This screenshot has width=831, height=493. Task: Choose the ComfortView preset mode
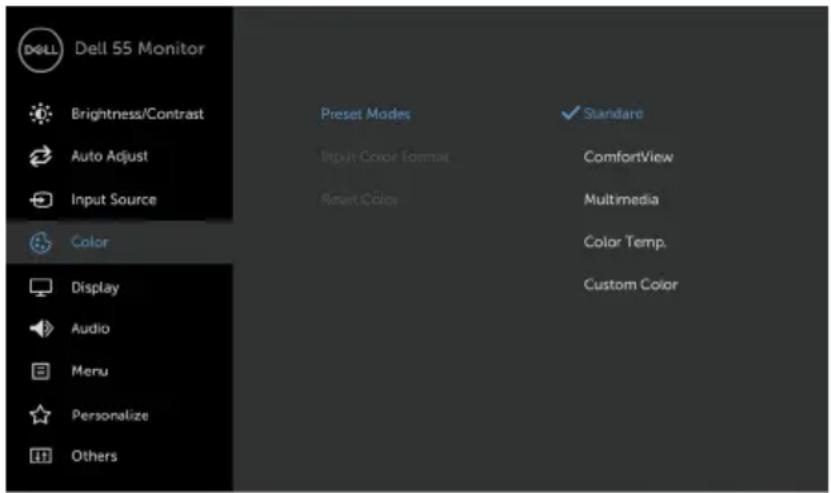629,157
